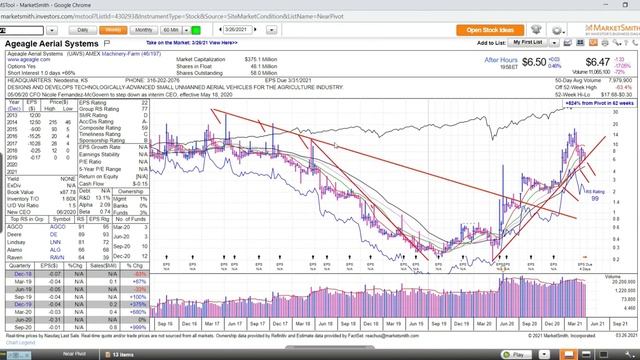The height and width of the screenshot is (360, 640).
Task: Click the MarketSmith logo
Action: [612, 29]
